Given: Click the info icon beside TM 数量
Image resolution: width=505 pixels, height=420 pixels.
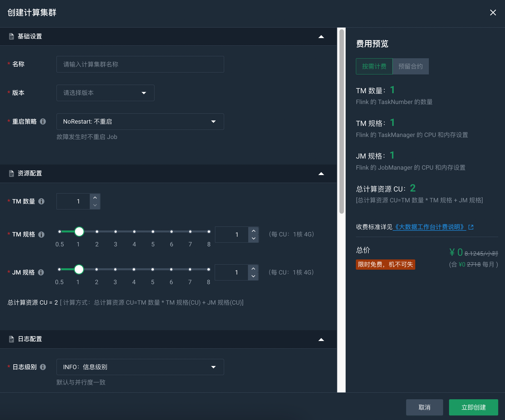Looking at the screenshot, I should tap(41, 201).
